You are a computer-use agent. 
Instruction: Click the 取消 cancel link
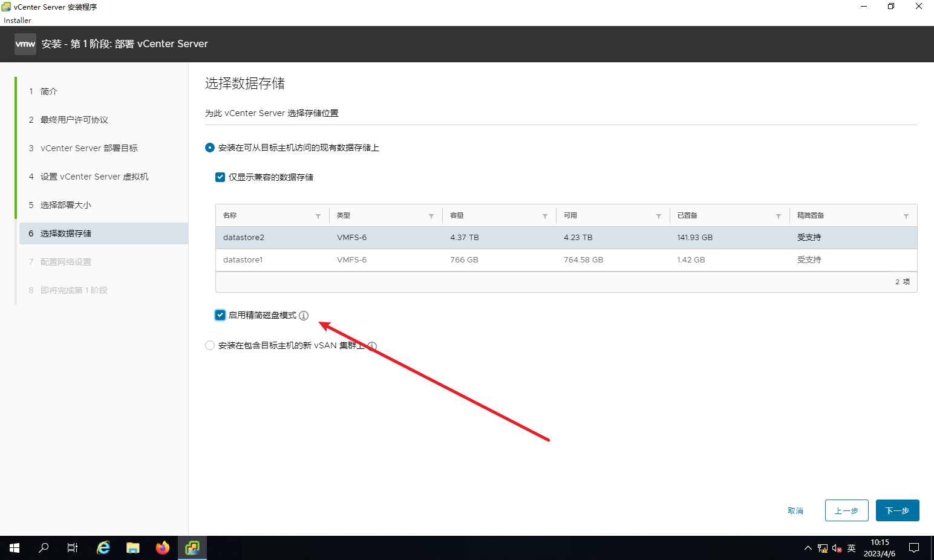795,511
